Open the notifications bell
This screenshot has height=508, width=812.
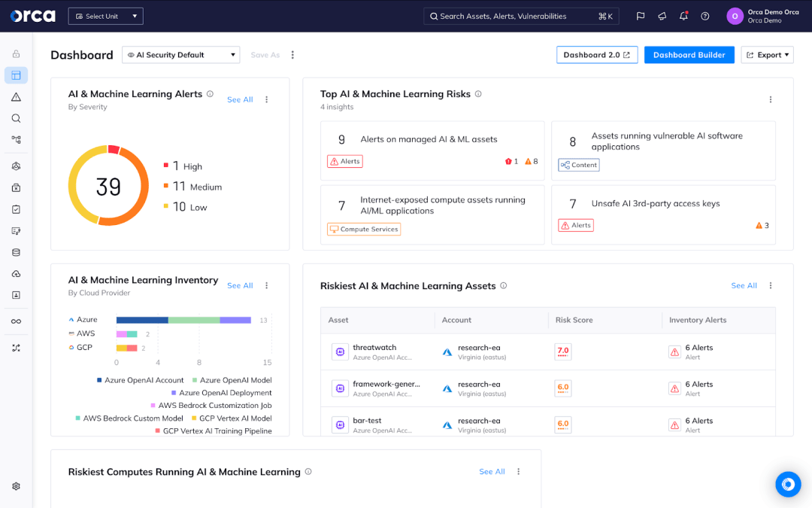(x=683, y=16)
